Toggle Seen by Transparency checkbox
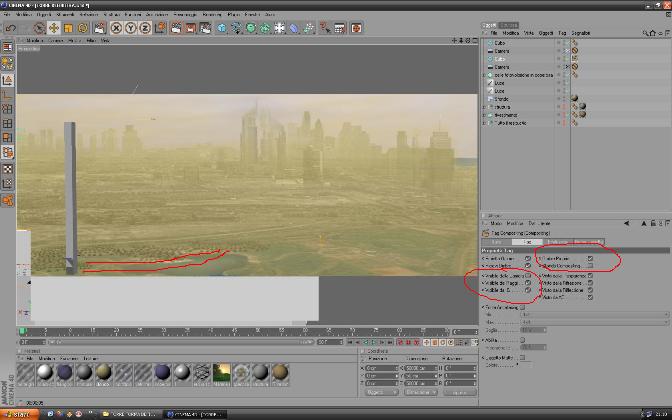 591,276
